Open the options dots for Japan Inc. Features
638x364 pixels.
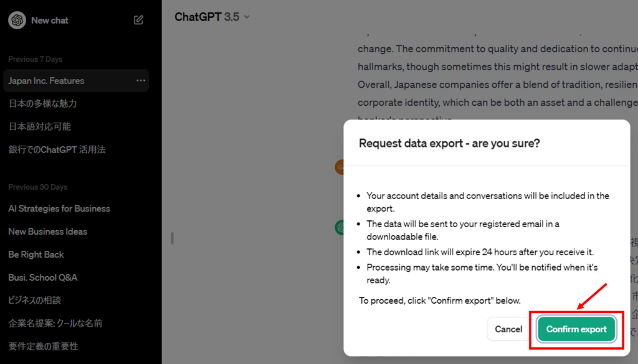[141, 80]
